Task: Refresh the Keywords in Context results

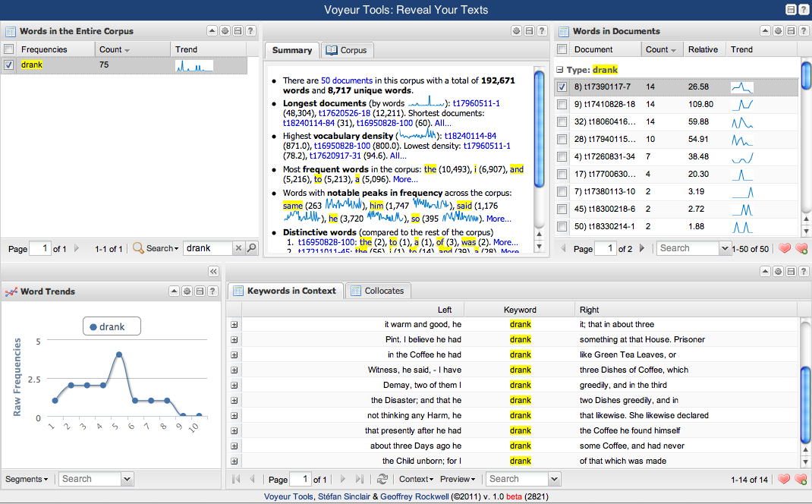Action: pyautogui.click(x=382, y=479)
